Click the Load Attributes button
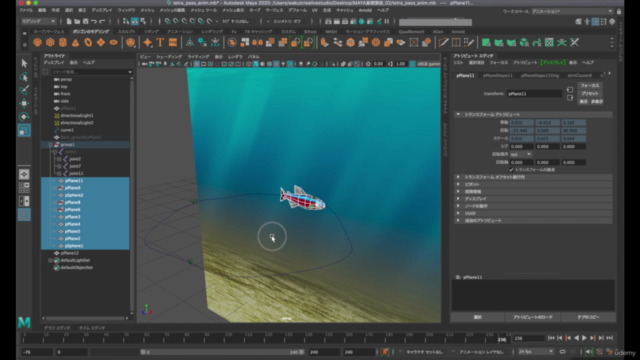This screenshot has width=640, height=360. tap(533, 317)
